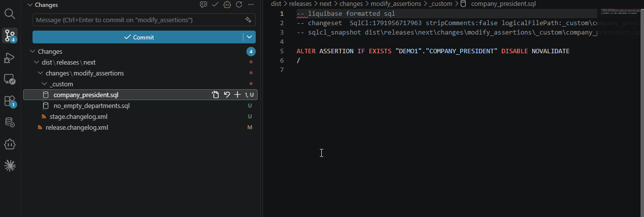644x217 pixels.
Task: Click the Commit button
Action: 138,37
